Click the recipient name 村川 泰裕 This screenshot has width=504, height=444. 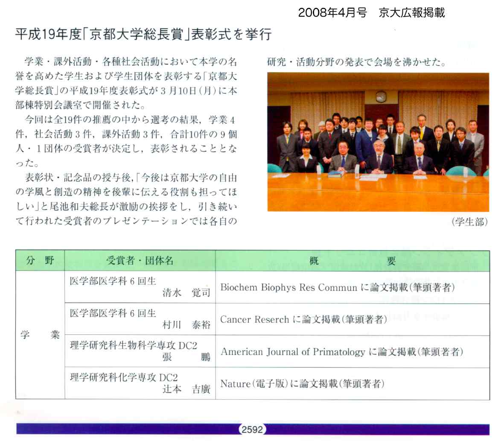pos(186,325)
